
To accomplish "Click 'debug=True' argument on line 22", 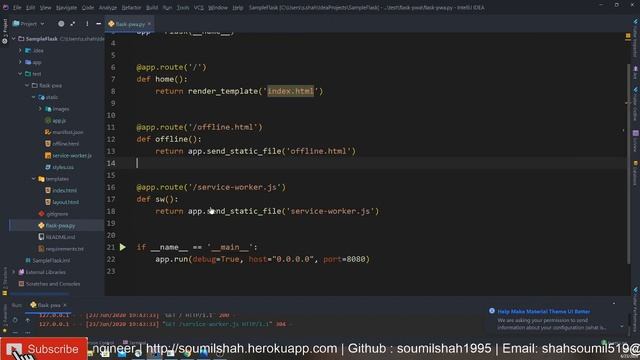I will 216,259.
